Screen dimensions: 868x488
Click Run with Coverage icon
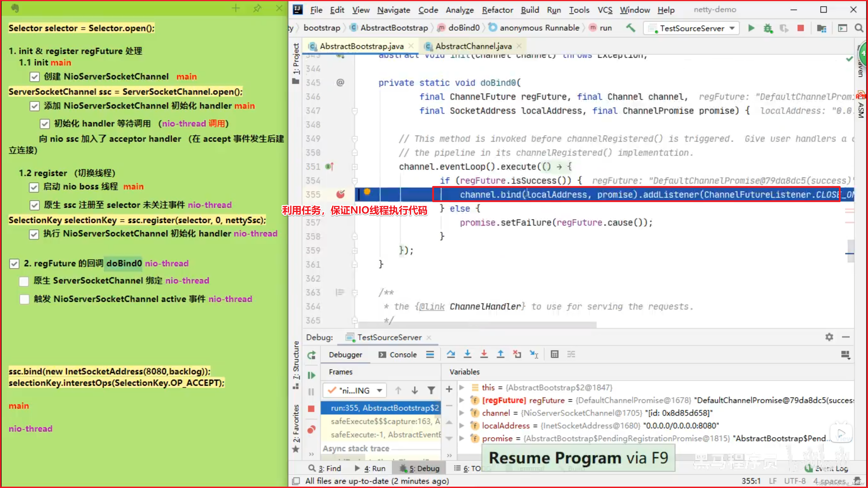[x=784, y=28]
